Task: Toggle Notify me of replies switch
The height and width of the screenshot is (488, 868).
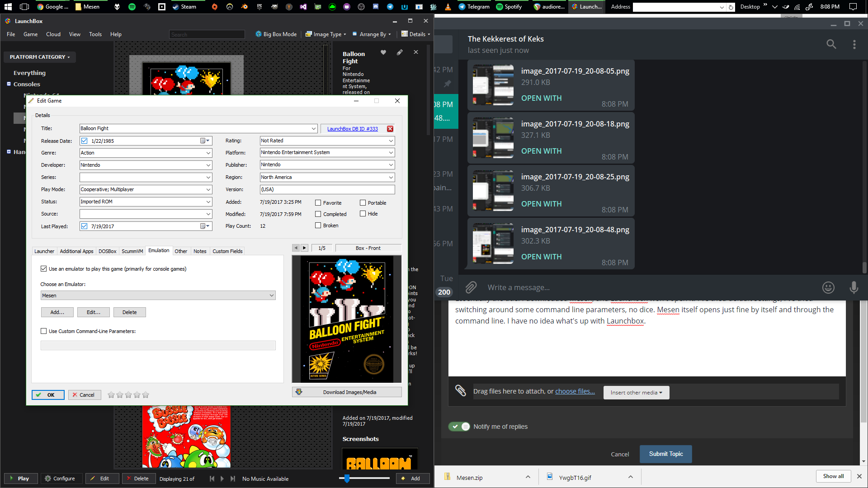Action: [459, 427]
